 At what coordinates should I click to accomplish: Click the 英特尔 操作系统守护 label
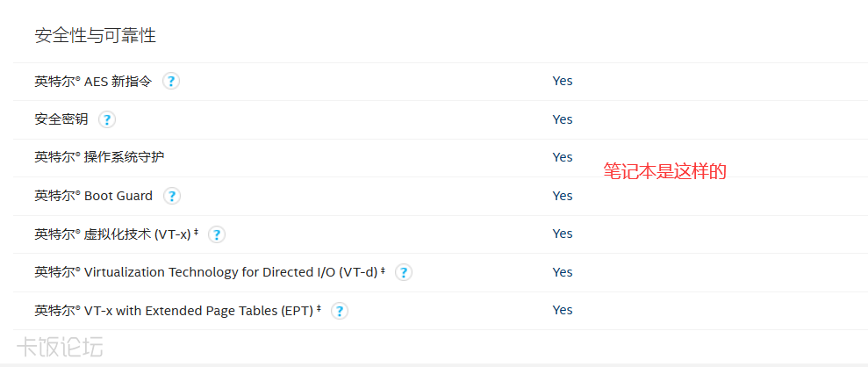pos(99,157)
